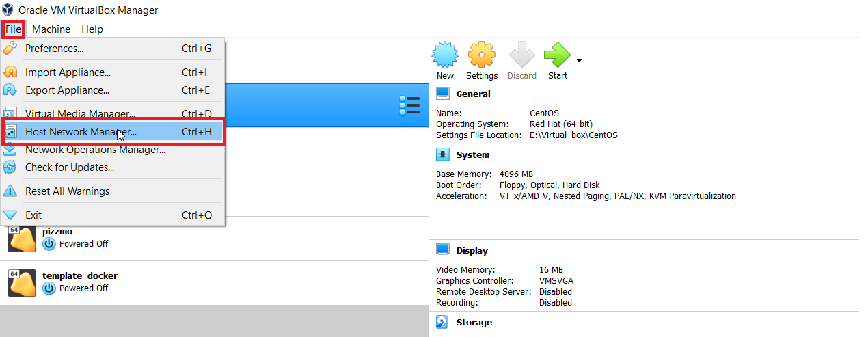868x337 pixels.
Task: Open the Help menu
Action: [x=92, y=29]
